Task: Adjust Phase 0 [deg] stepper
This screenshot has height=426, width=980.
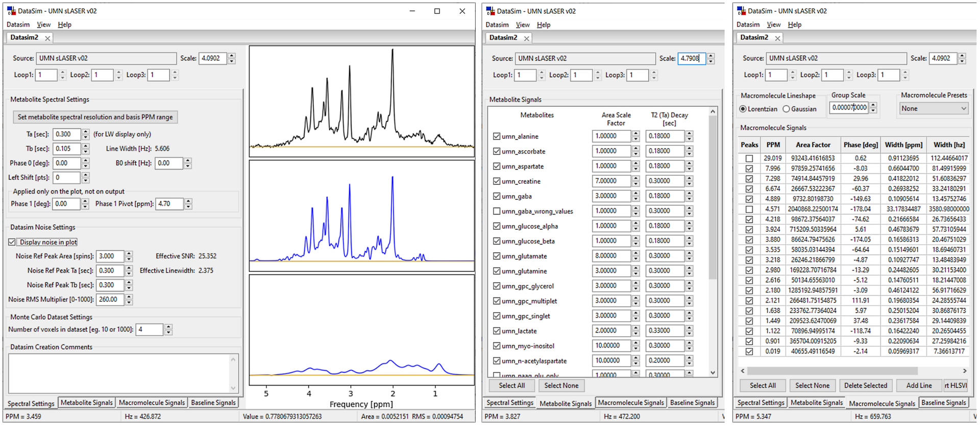Action: coord(86,163)
